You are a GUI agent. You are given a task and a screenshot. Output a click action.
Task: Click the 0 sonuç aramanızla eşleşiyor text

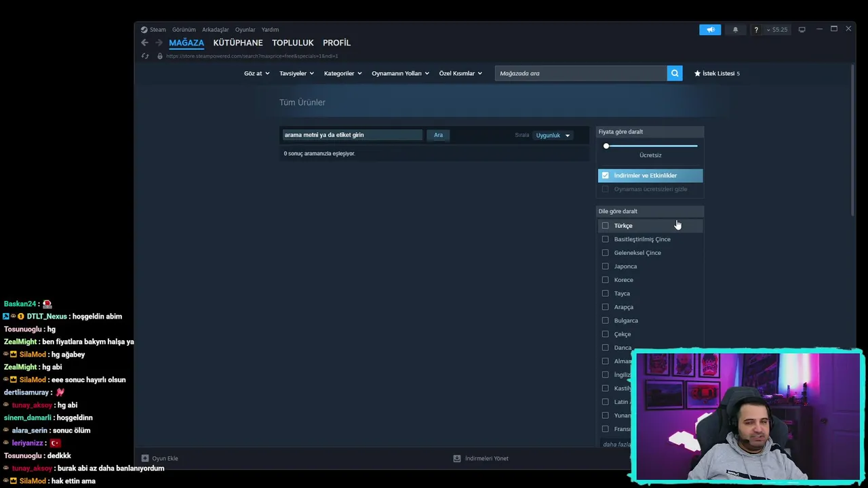(x=319, y=154)
